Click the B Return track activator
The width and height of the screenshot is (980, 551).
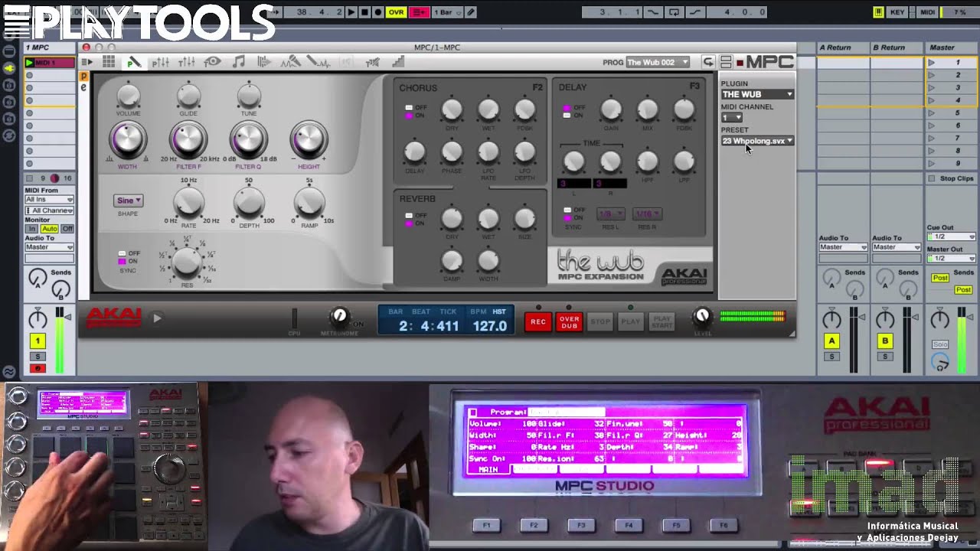click(x=885, y=341)
